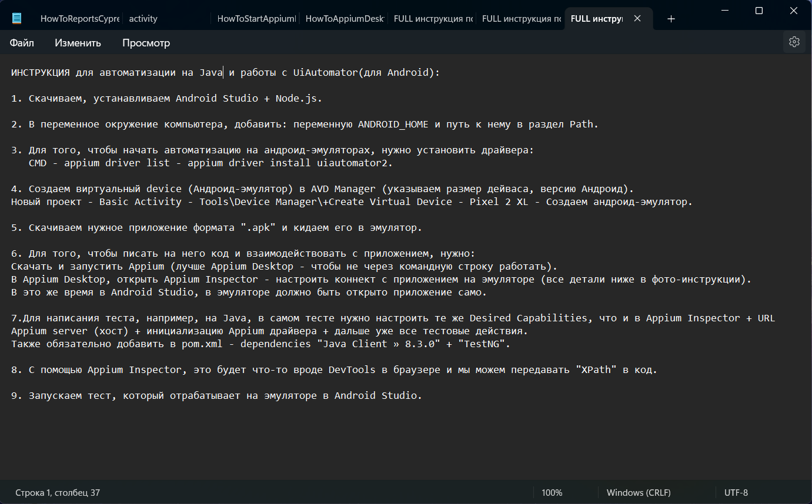Click the Notepad app icon in title bar
Image resolution: width=812 pixels, height=504 pixels.
(16, 18)
